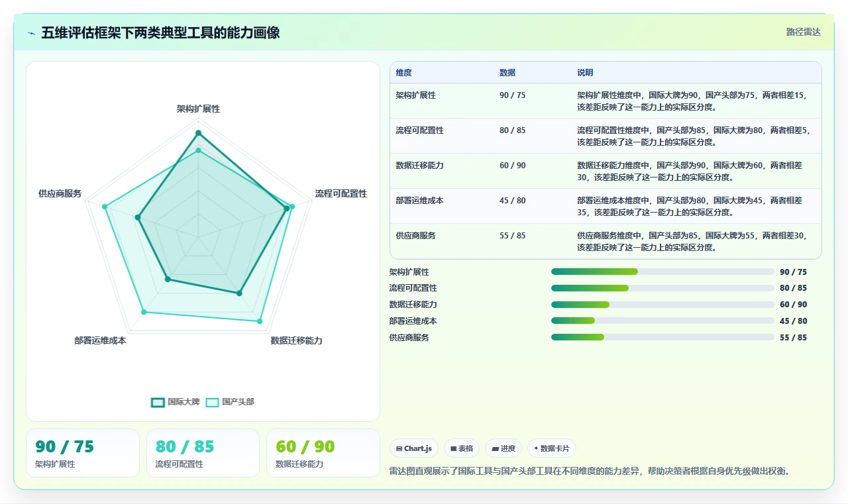This screenshot has width=848, height=504.
Task: Click the 部署运维成本 radar axis label
Action: pyautogui.click(x=100, y=340)
